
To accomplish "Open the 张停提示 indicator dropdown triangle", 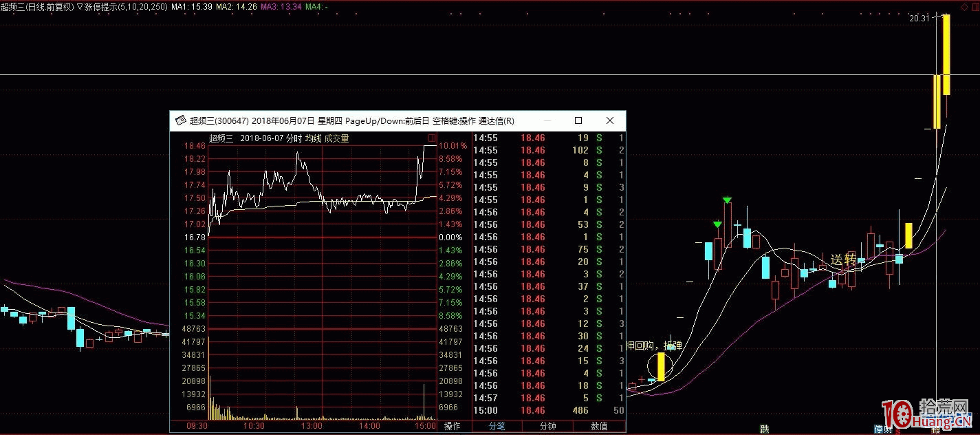I will (x=80, y=7).
